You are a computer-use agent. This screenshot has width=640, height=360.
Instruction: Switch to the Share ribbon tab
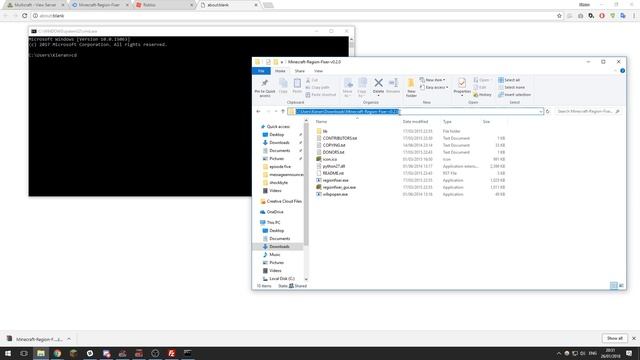tap(300, 71)
